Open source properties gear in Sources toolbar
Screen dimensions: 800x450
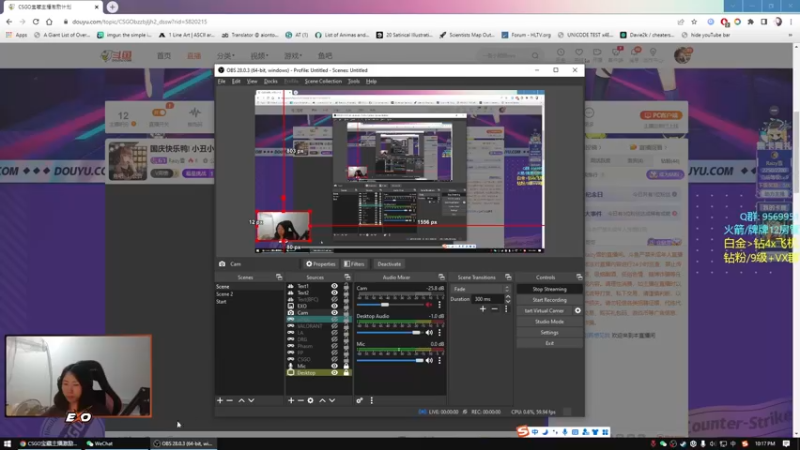(x=310, y=401)
